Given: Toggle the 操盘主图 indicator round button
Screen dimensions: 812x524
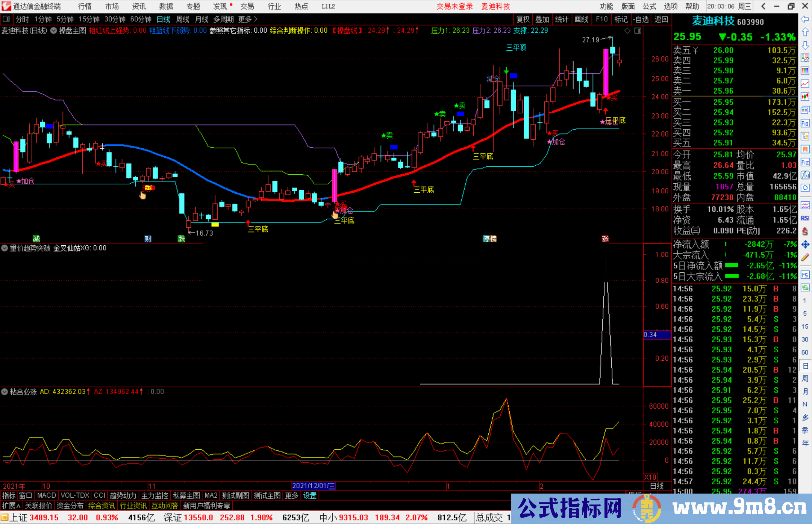Looking at the screenshot, I should [54, 30].
